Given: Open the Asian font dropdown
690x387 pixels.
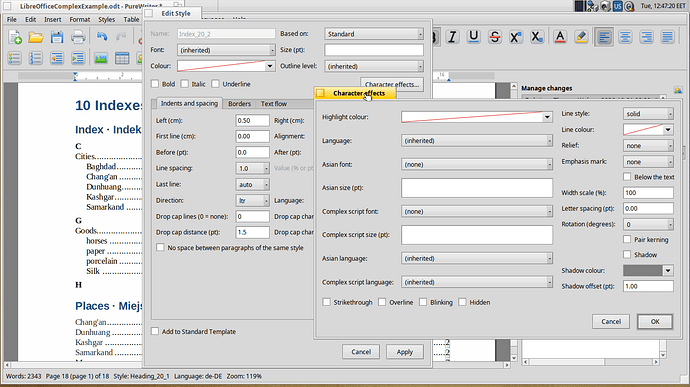Looking at the screenshot, I should pos(477,164).
